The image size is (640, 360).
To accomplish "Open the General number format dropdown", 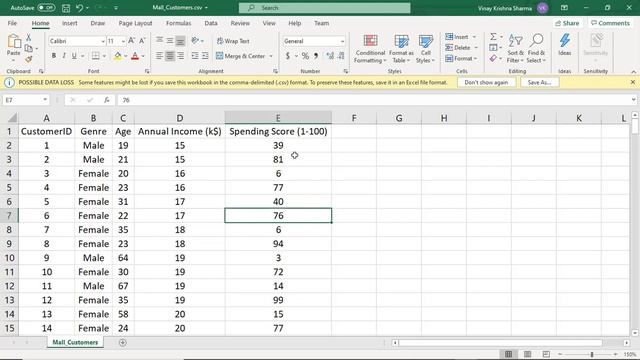I will tap(342, 41).
